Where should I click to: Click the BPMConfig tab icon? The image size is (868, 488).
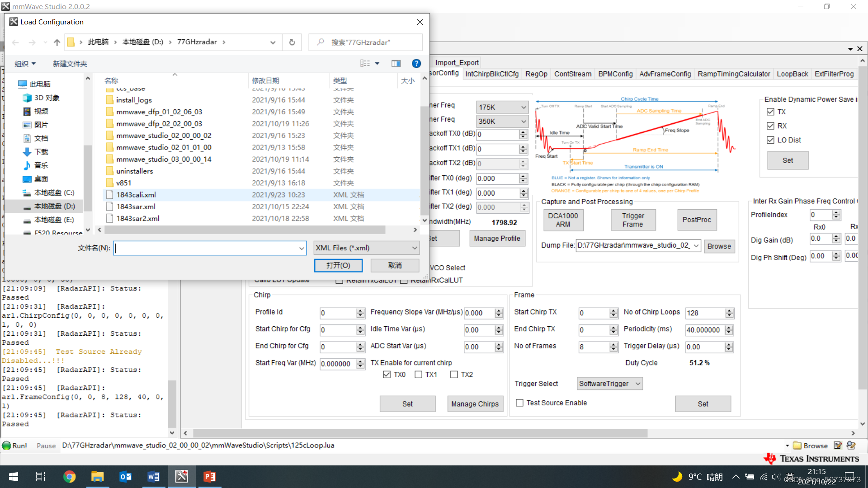(614, 74)
